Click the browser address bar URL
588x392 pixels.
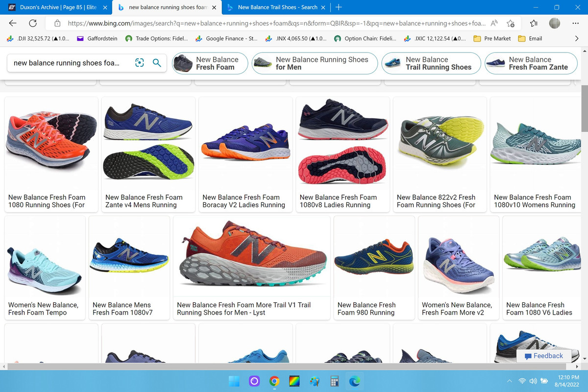click(277, 23)
